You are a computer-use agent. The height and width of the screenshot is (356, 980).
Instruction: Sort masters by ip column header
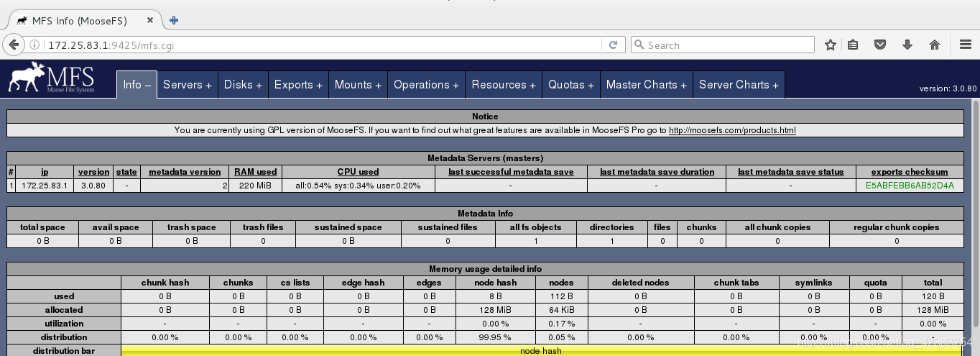pos(45,172)
